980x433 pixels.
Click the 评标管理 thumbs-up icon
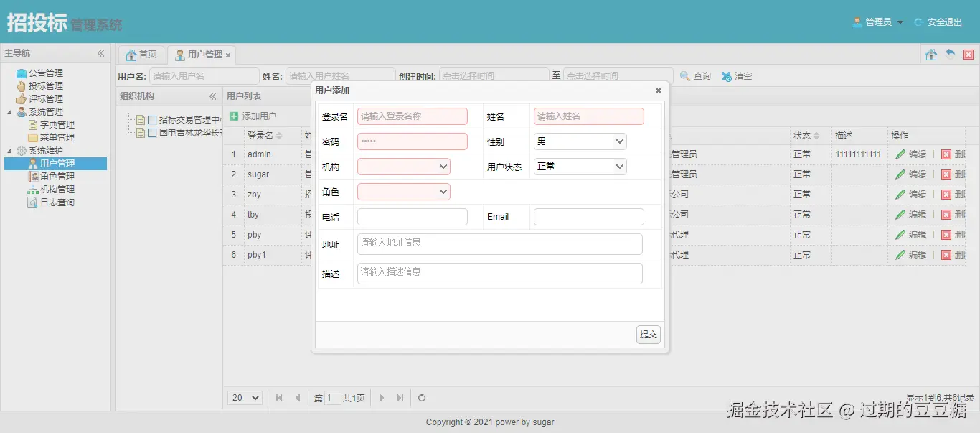coord(22,99)
